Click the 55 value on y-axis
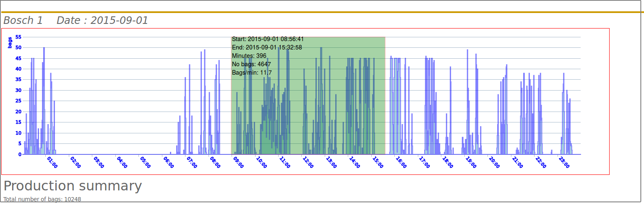Viewport: 644px width, 208px height. (18, 37)
